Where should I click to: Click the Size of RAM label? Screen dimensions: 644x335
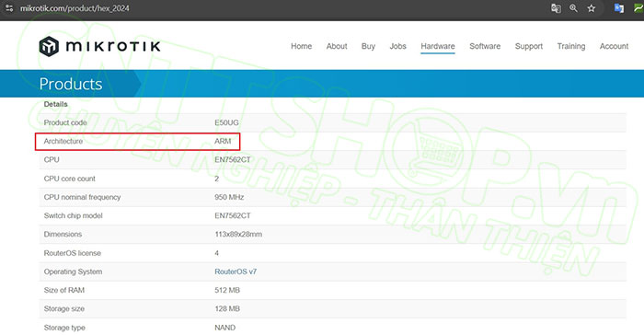point(64,290)
